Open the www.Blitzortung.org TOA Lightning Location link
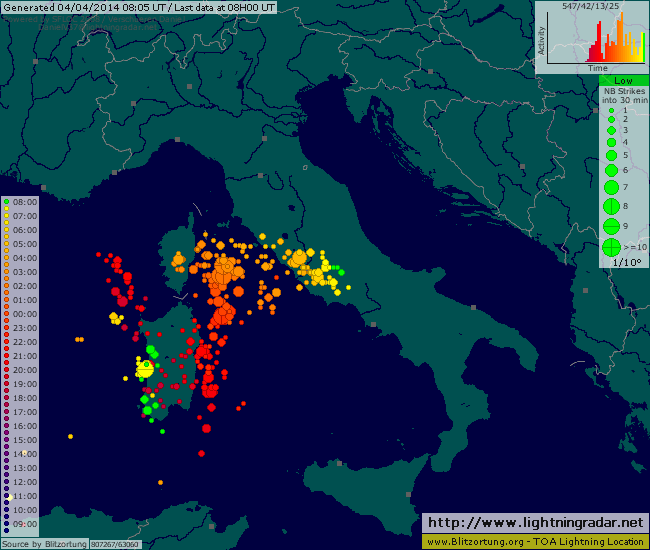 [x=535, y=541]
